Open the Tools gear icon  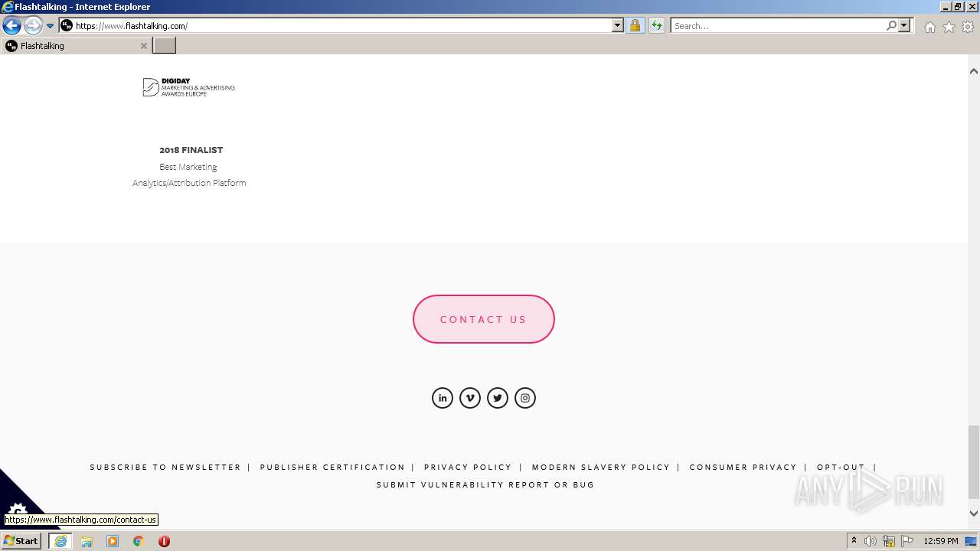click(968, 27)
